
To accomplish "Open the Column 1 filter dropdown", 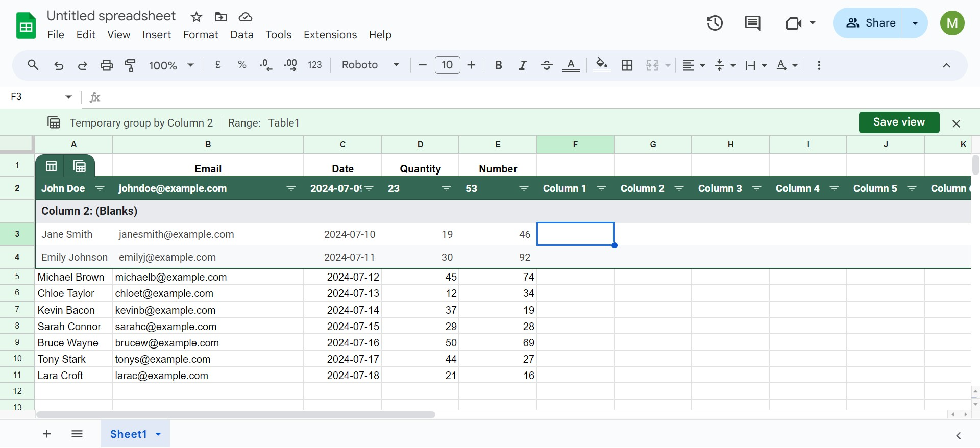I will (x=601, y=188).
